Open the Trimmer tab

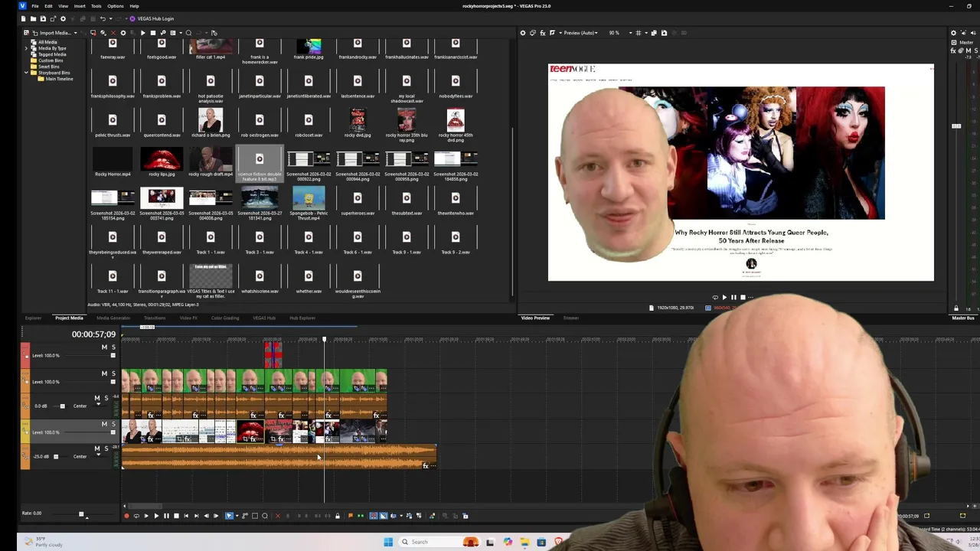(571, 318)
